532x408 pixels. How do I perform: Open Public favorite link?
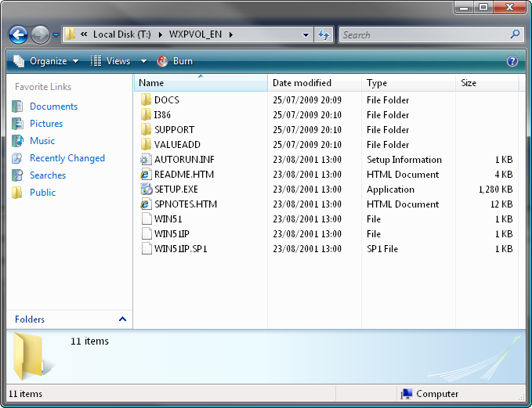tap(42, 193)
